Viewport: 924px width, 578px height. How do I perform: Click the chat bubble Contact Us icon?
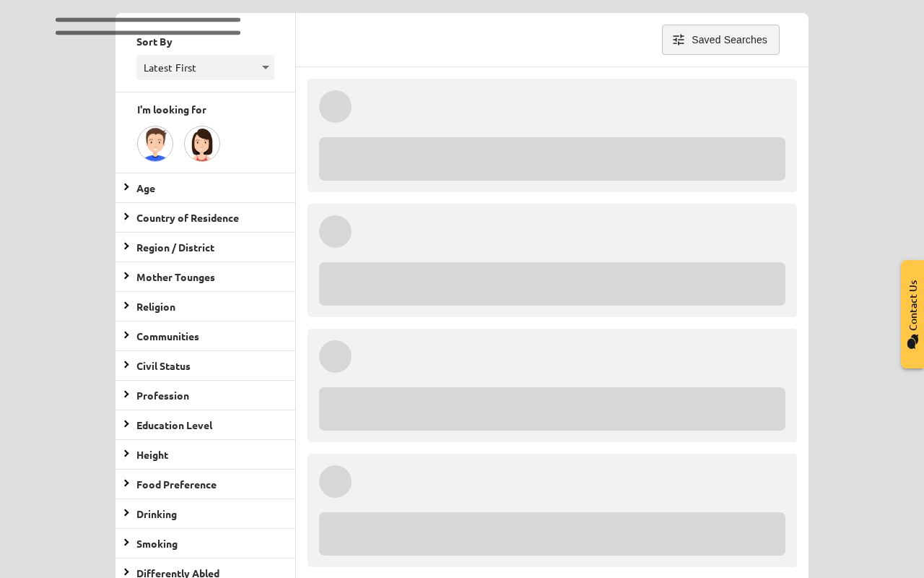tap(912, 342)
